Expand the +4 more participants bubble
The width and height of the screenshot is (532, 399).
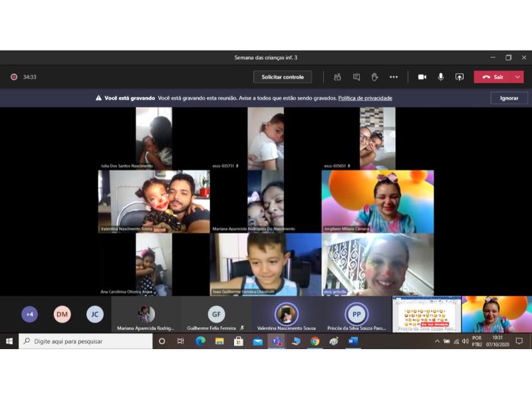[29, 315]
